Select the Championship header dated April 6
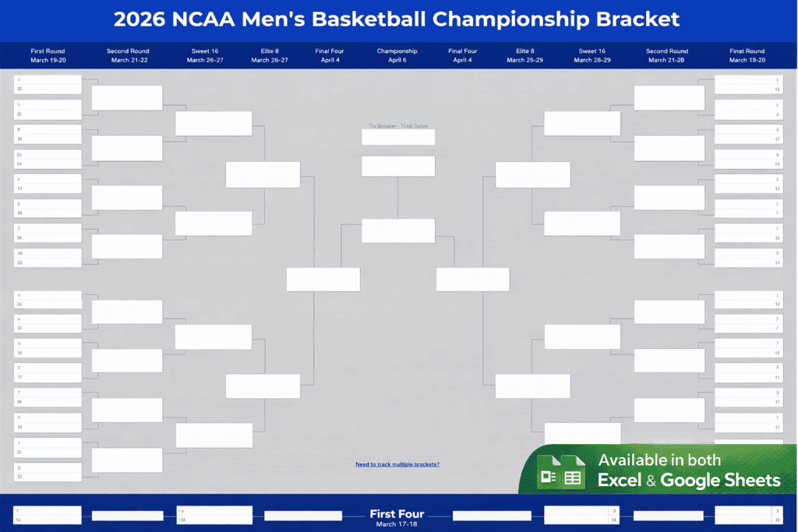This screenshot has width=798, height=532. click(397, 55)
